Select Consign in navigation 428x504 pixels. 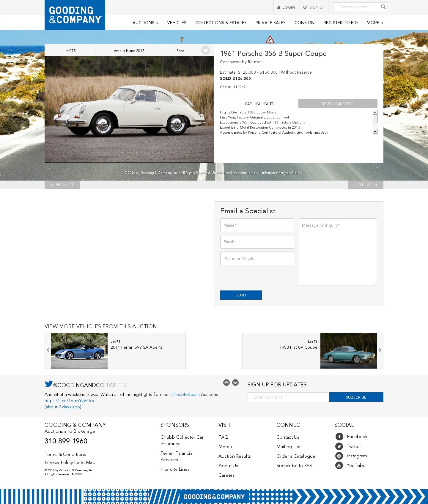click(304, 23)
